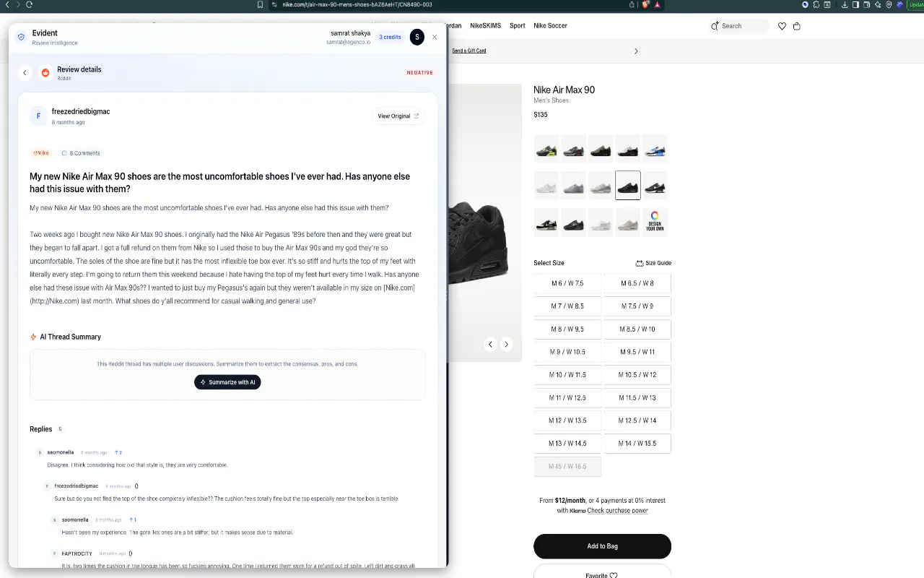
Task: Click the share icon in address bar
Action: pos(632,4)
